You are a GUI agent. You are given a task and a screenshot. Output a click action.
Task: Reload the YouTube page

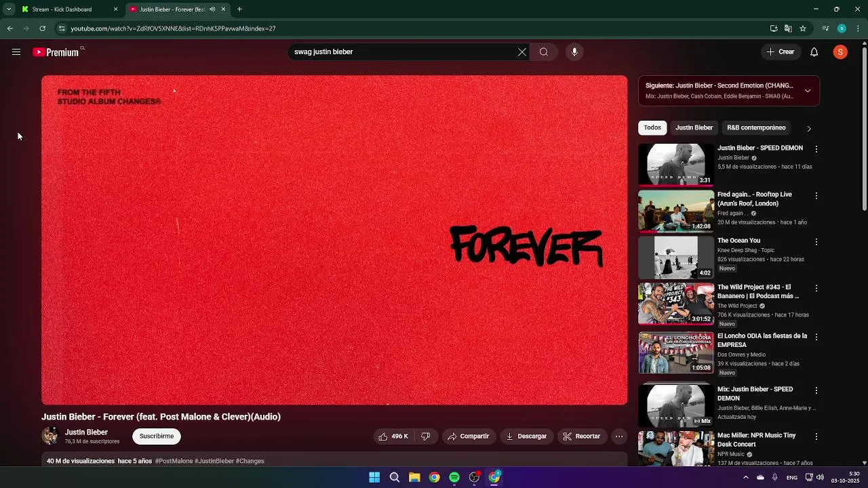pos(42,28)
